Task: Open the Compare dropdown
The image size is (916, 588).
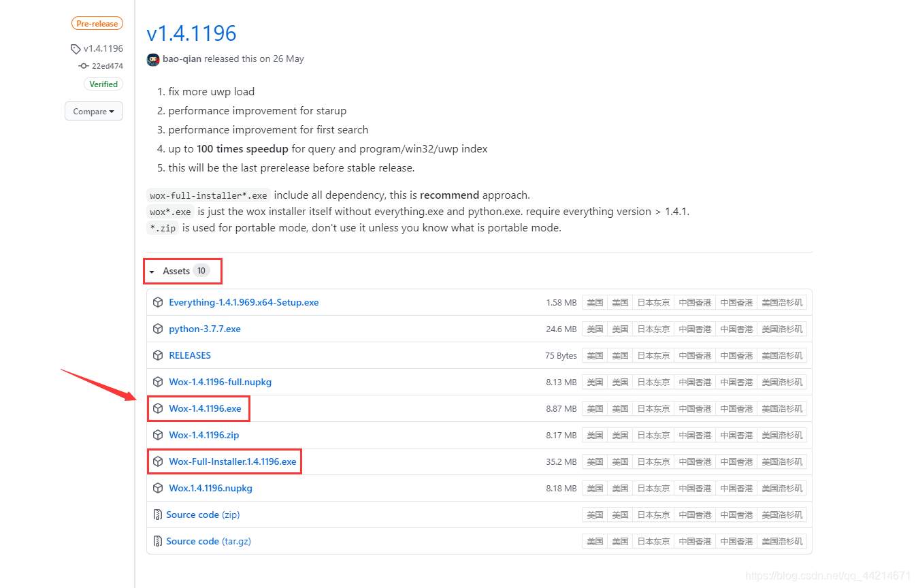Action: (x=94, y=111)
